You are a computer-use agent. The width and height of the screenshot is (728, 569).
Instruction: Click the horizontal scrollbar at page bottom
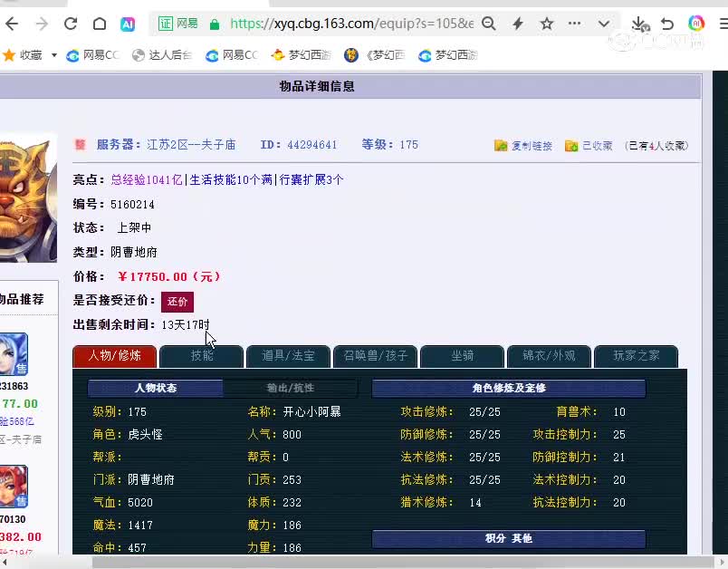(x=403, y=563)
